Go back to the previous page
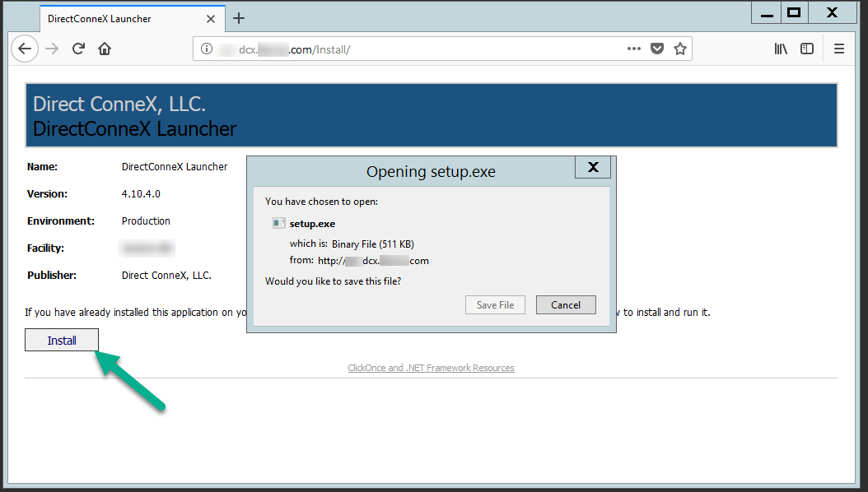The width and height of the screenshot is (868, 492). point(25,49)
